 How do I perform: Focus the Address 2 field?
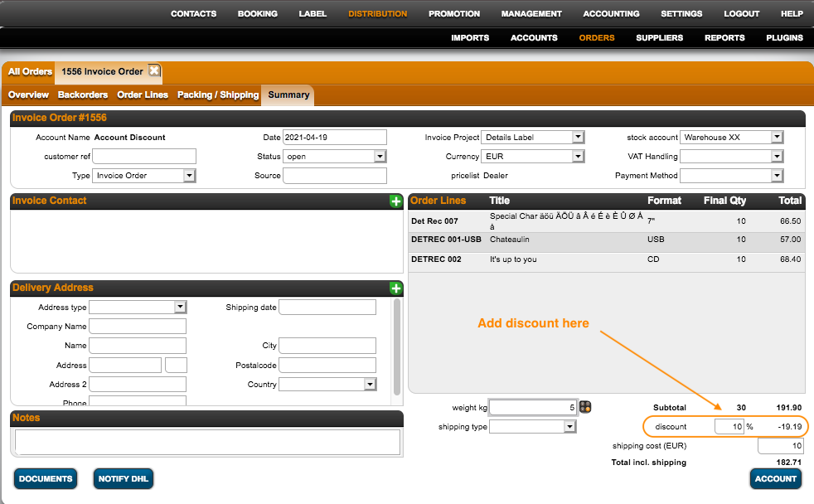(x=138, y=384)
